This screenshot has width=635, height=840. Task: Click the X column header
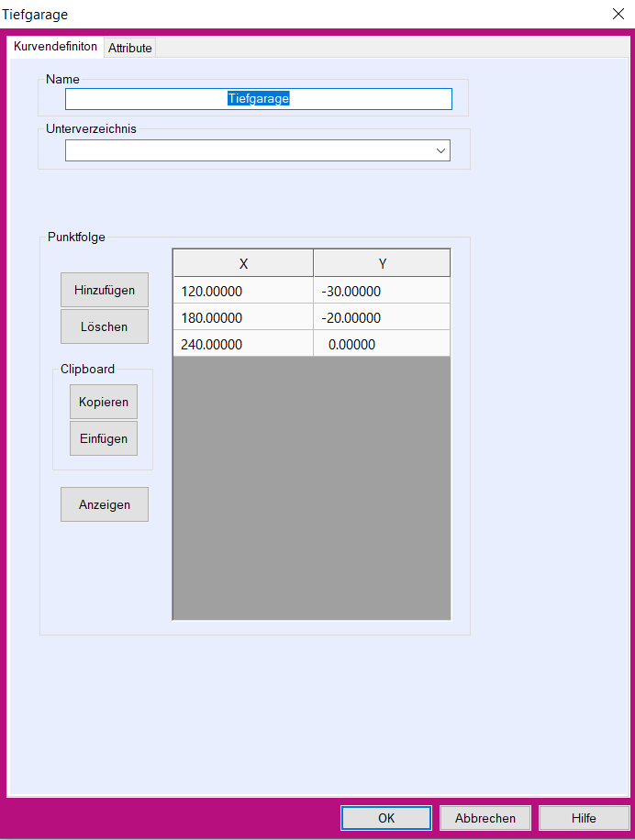coord(243,263)
